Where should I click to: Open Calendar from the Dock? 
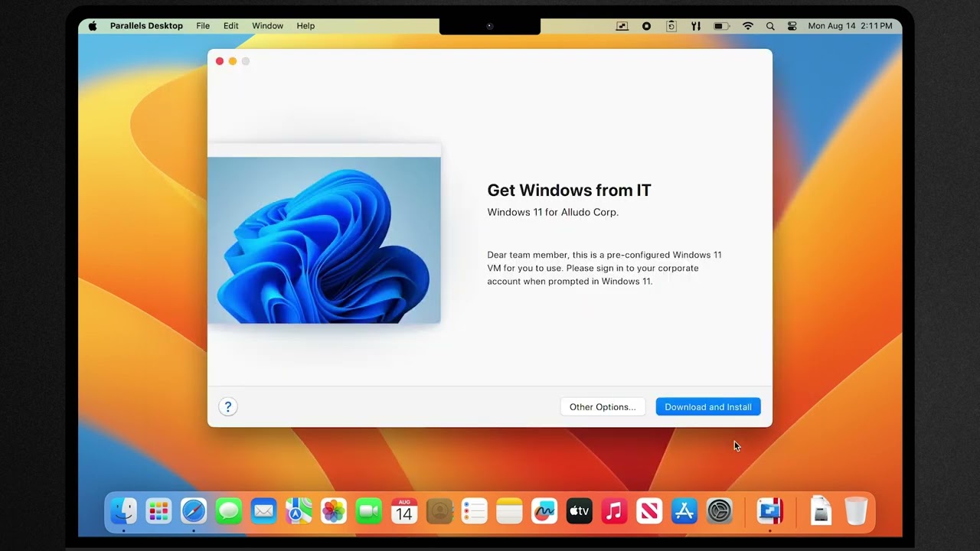pyautogui.click(x=404, y=510)
